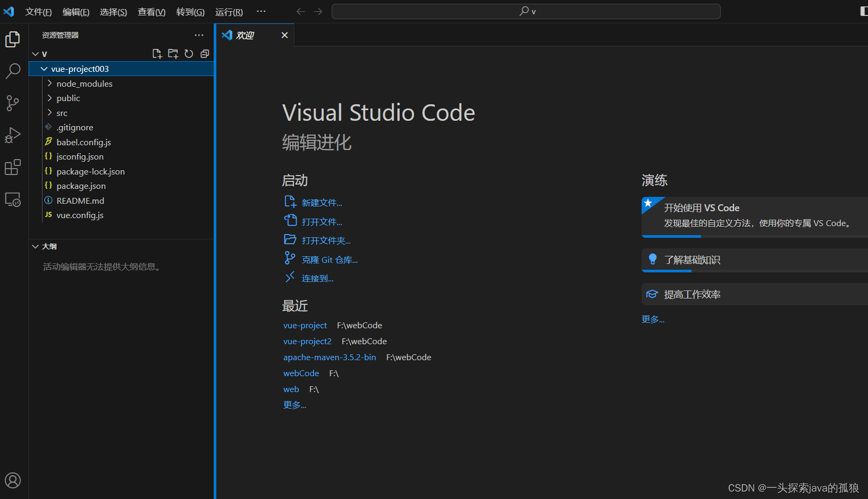Open recent web folder
This screenshot has height=499, width=868.
pyautogui.click(x=291, y=389)
